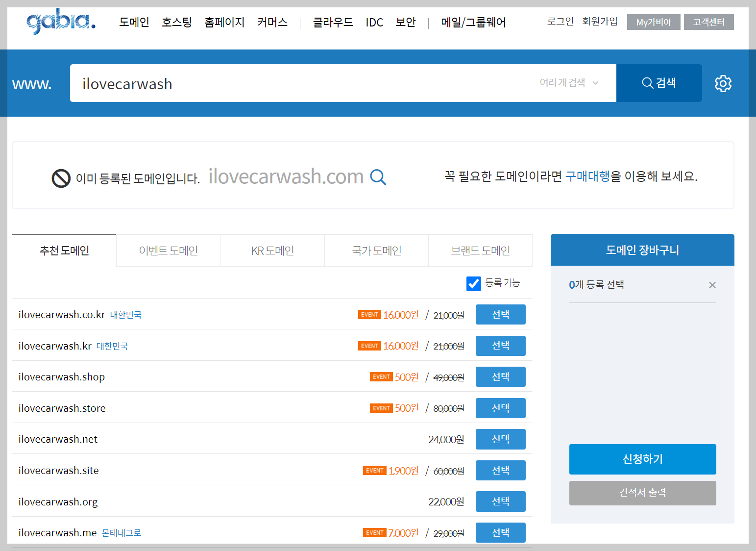Select ilovecarwash.store with 선택 button
The width and height of the screenshot is (756, 551).
(x=500, y=408)
